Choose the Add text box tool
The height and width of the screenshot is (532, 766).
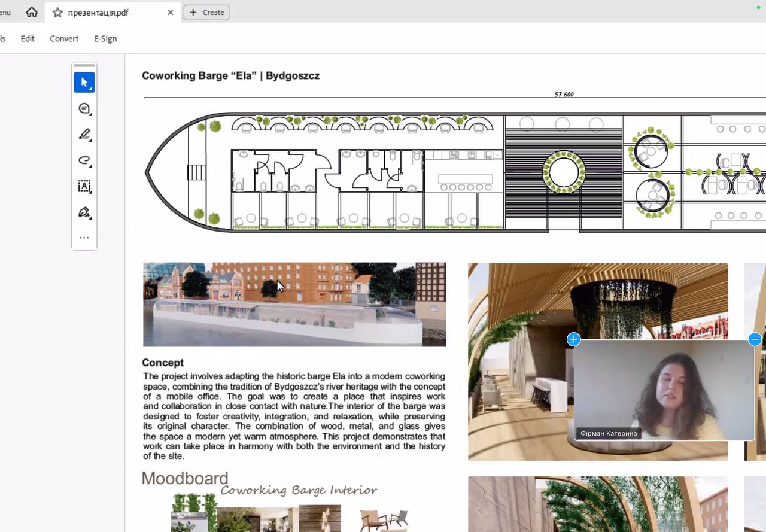pyautogui.click(x=84, y=186)
